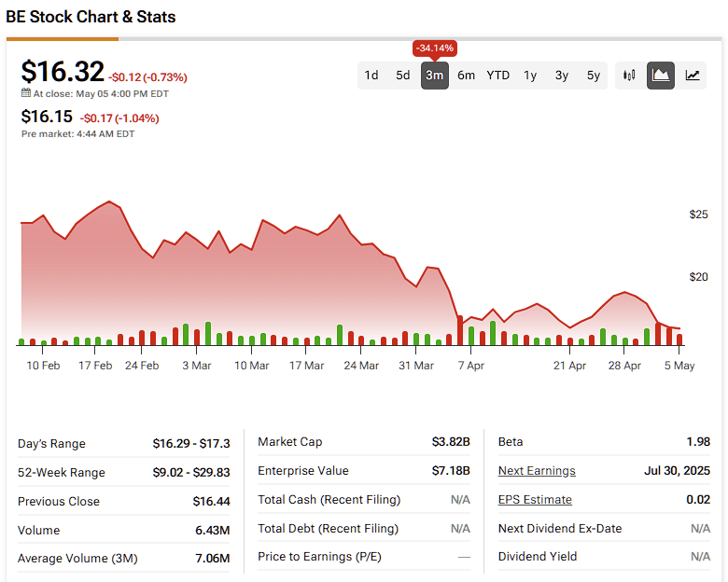Select the 5y time range
Screen dimensions: 728x582
tap(594, 76)
